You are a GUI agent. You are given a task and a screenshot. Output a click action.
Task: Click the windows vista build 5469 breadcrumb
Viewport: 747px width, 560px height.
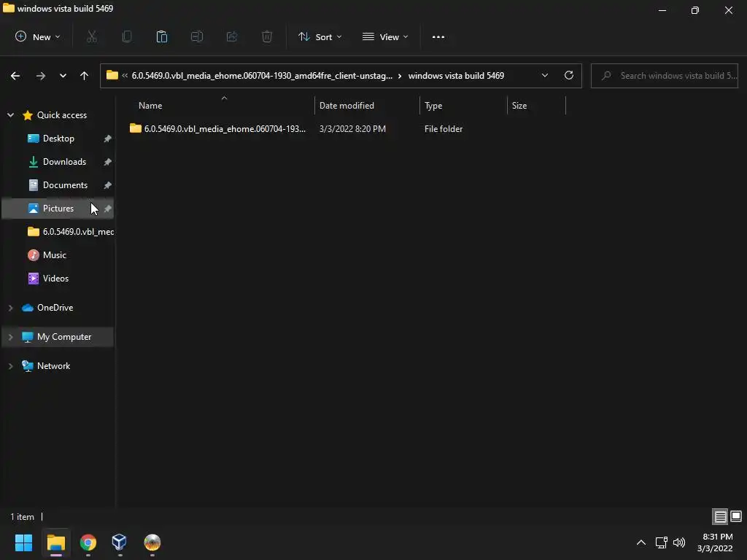pos(456,76)
